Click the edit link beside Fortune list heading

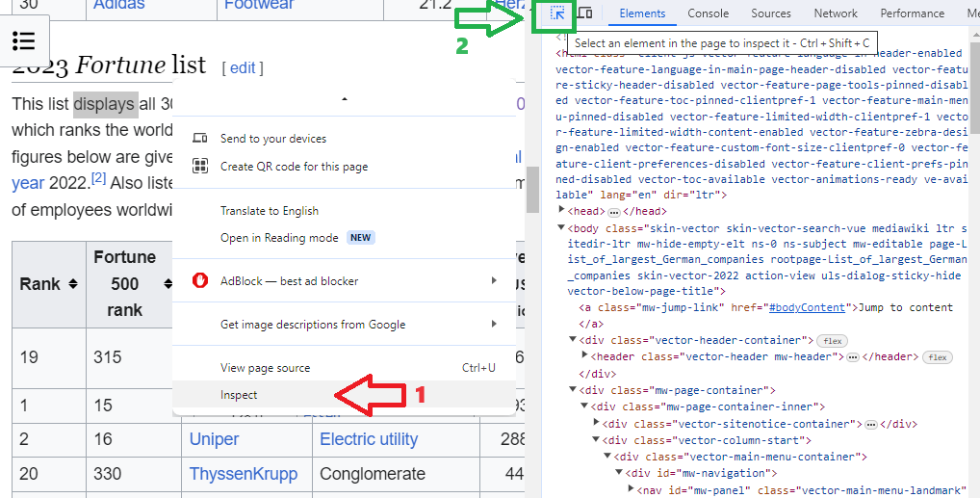[243, 67]
